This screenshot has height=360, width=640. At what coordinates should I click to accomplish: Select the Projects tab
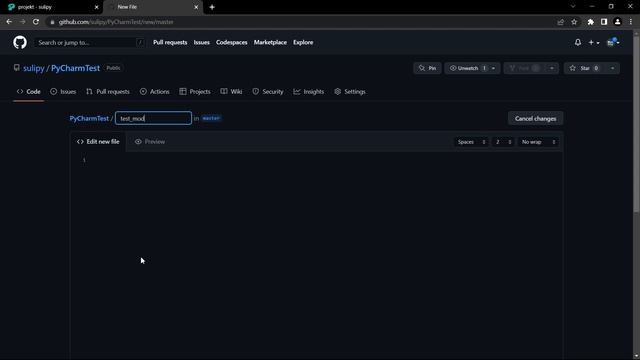pyautogui.click(x=195, y=92)
